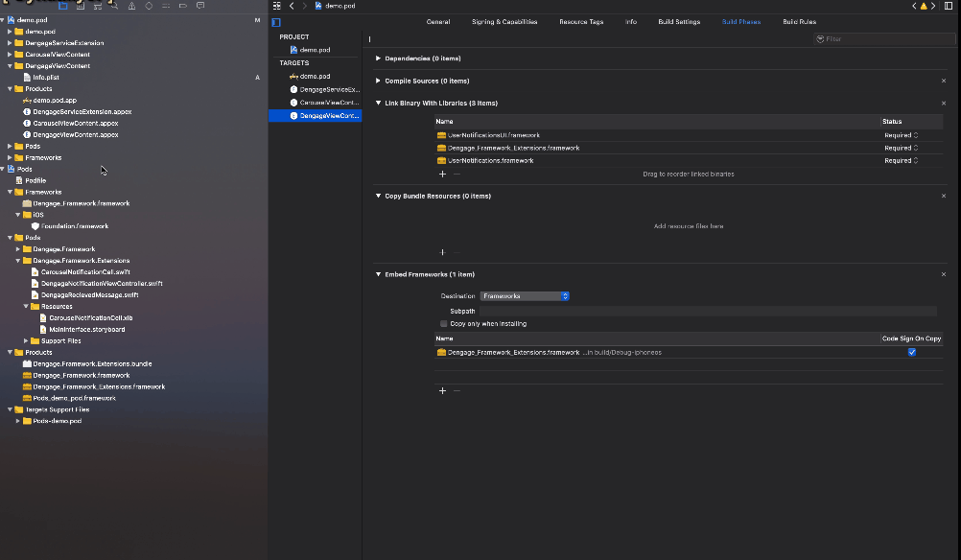
Task: Select DengageViewContent.appex product
Action: click(76, 135)
